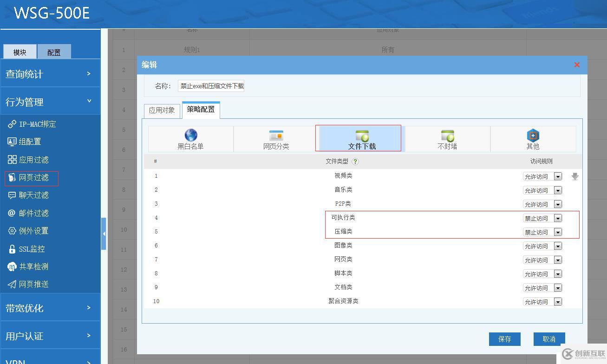This screenshot has width=607, height=364.
Task: Select the 不封堵 icon tab
Action: coord(447,136)
